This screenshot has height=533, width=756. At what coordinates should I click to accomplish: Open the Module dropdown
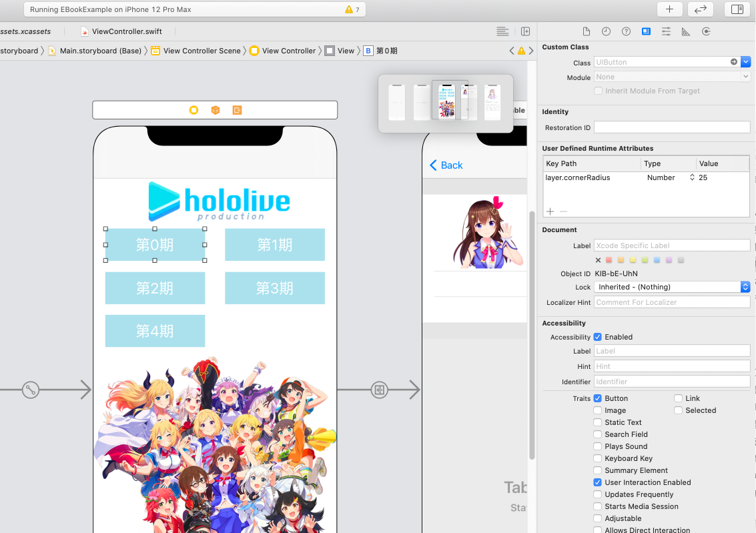coord(745,77)
